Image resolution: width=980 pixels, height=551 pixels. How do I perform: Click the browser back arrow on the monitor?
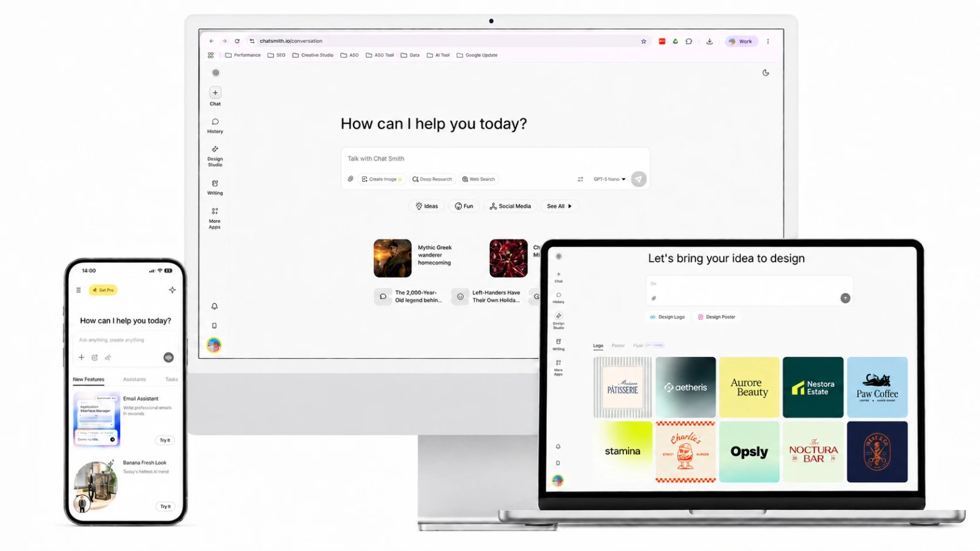pyautogui.click(x=211, y=41)
